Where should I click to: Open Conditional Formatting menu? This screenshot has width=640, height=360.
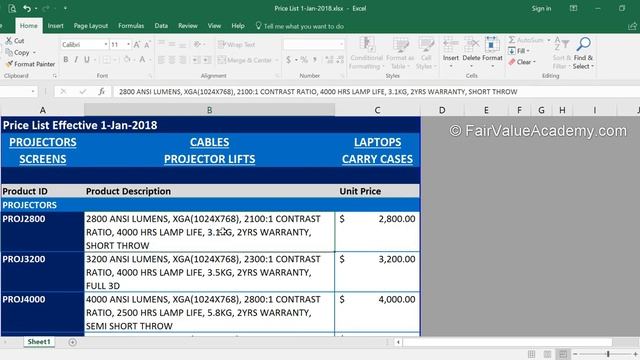tap(367, 53)
